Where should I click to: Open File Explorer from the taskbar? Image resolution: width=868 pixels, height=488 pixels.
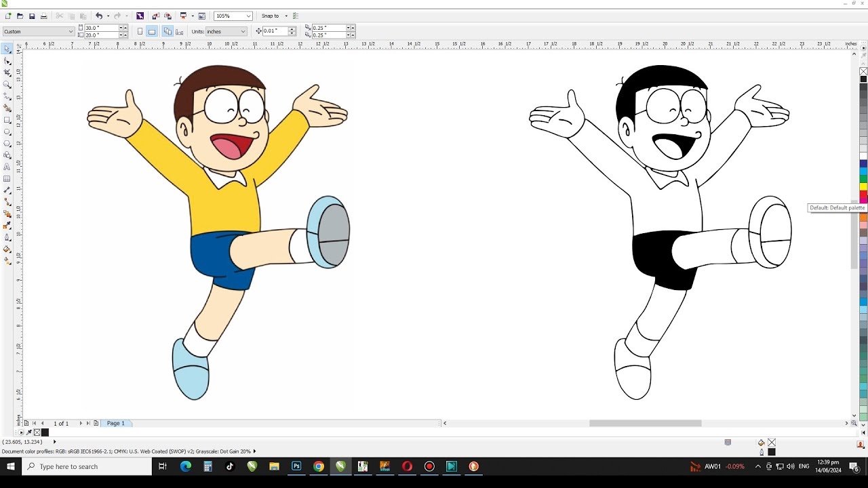coord(274,466)
